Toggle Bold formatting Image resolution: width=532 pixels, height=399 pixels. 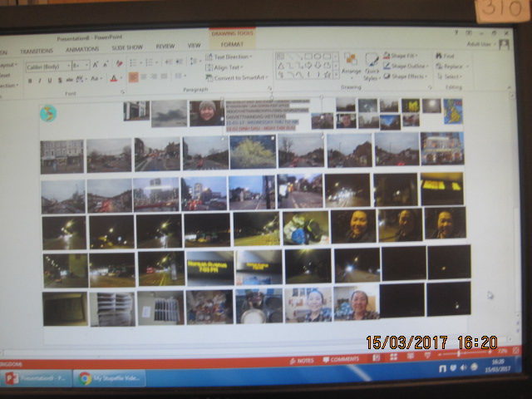(x=30, y=81)
